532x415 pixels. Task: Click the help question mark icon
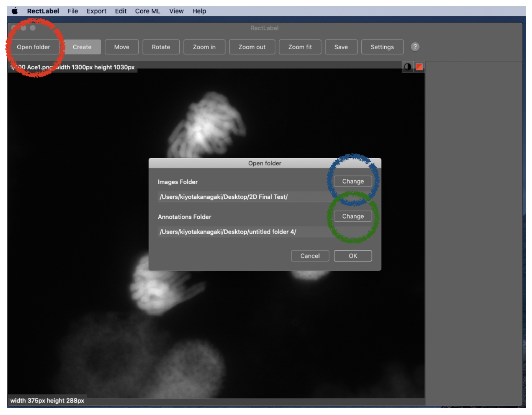[x=415, y=47]
